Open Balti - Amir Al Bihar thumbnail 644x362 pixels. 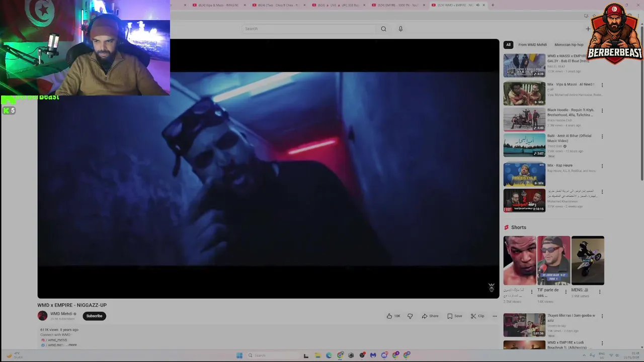click(x=524, y=145)
